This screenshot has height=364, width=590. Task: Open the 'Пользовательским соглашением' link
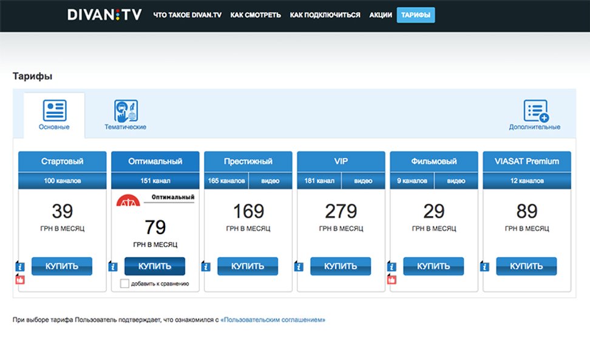(x=273, y=320)
